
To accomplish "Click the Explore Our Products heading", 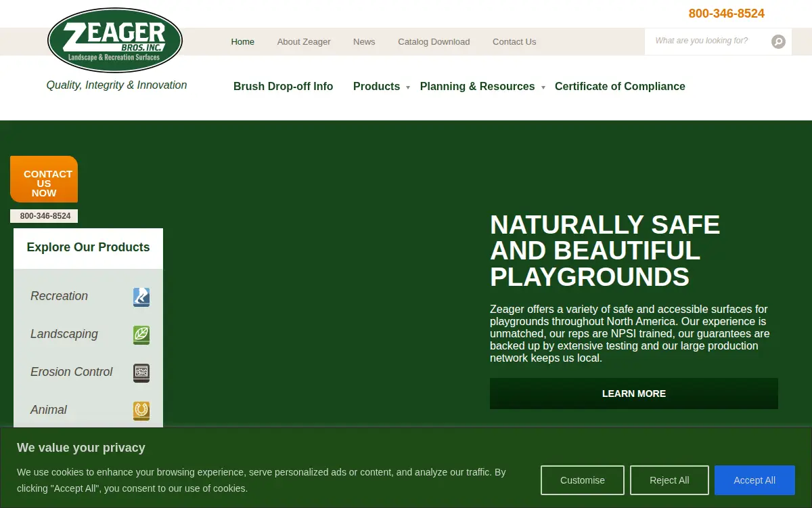I will click(x=88, y=248).
